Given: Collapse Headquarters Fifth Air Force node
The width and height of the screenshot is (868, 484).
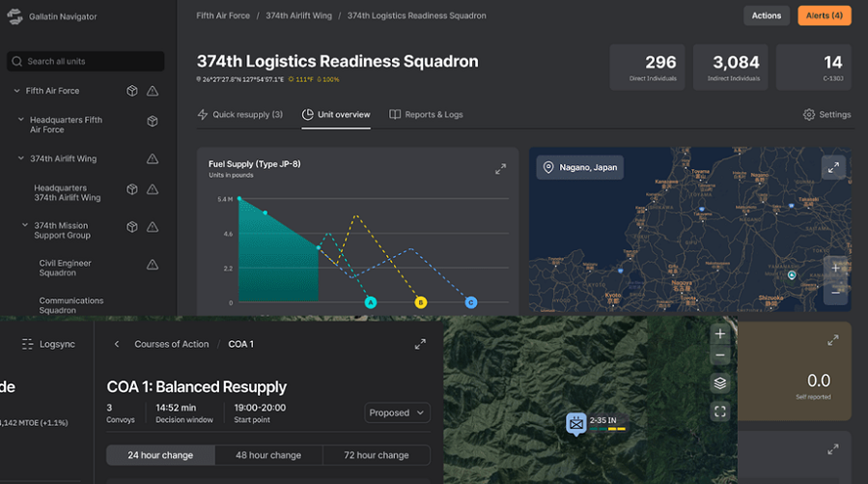Looking at the screenshot, I should 21,120.
